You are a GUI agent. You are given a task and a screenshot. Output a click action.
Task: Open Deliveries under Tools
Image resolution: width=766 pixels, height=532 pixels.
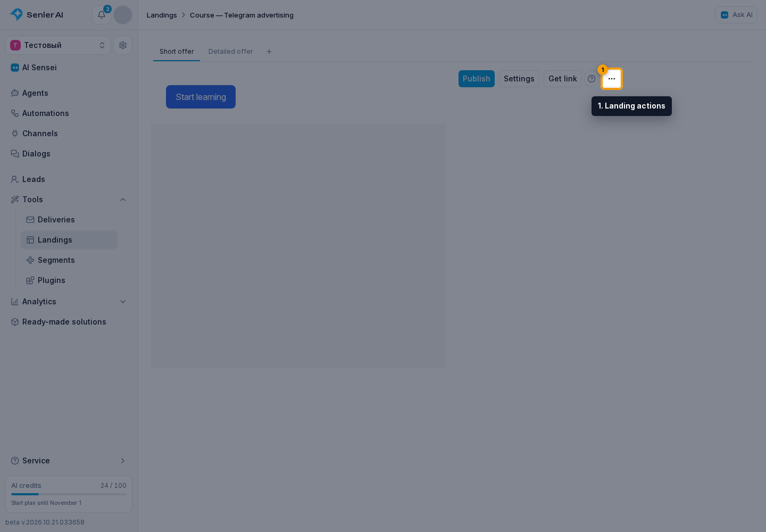[x=69, y=220]
